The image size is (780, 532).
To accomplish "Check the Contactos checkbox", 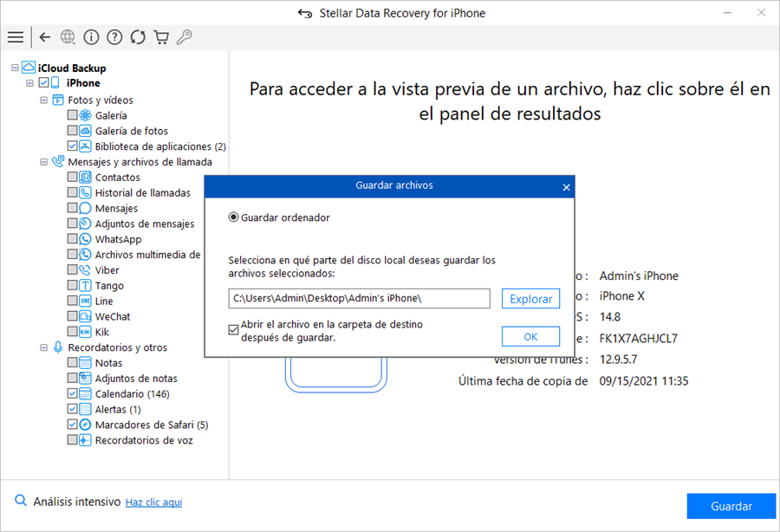I will (x=72, y=177).
